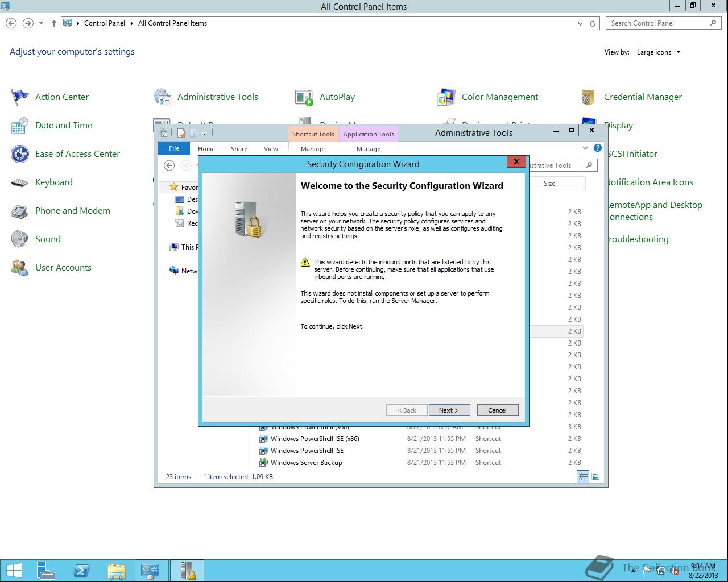Viewport: 728px width, 582px height.
Task: Open the Keyboard icon
Action: [x=20, y=182]
